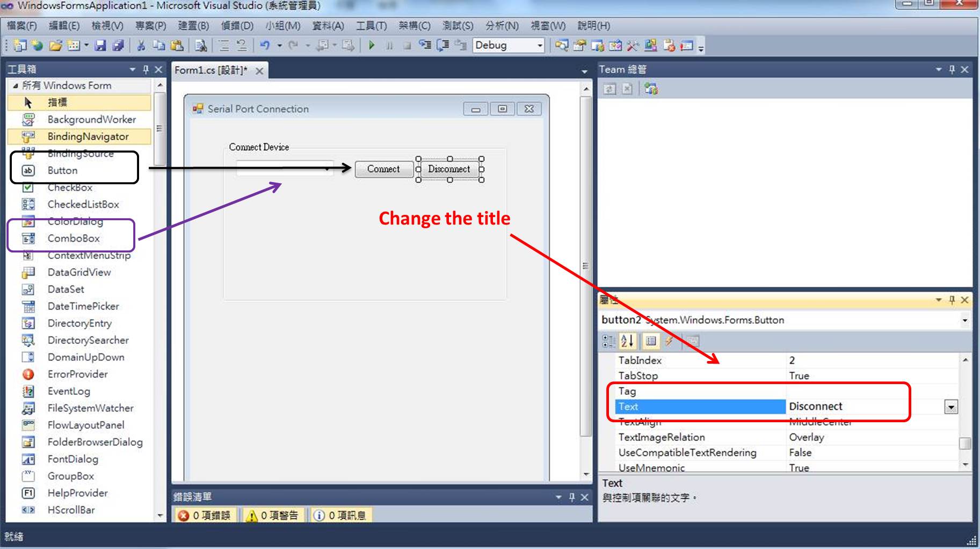
Task: Show the Properties list icon
Action: 650,341
